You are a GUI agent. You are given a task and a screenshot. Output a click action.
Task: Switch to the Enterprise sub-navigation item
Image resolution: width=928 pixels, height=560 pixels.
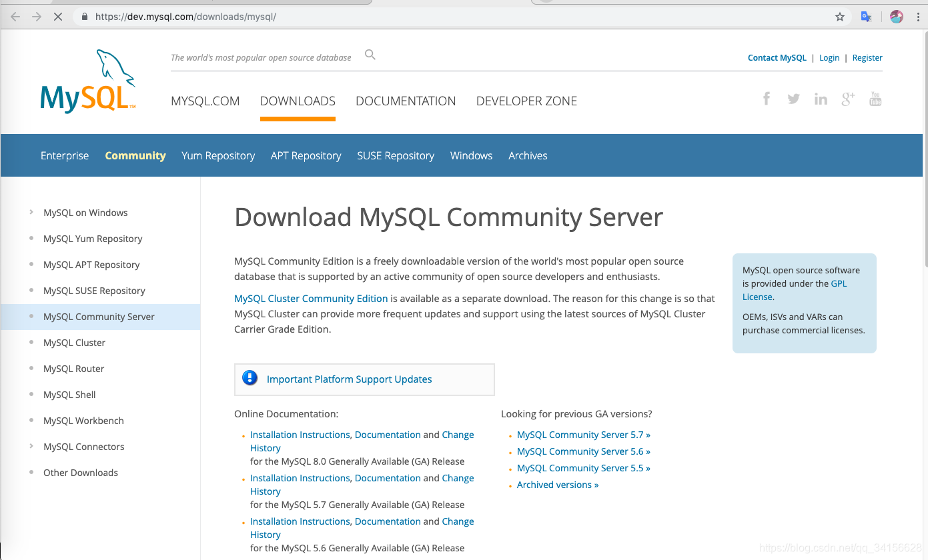click(x=65, y=155)
